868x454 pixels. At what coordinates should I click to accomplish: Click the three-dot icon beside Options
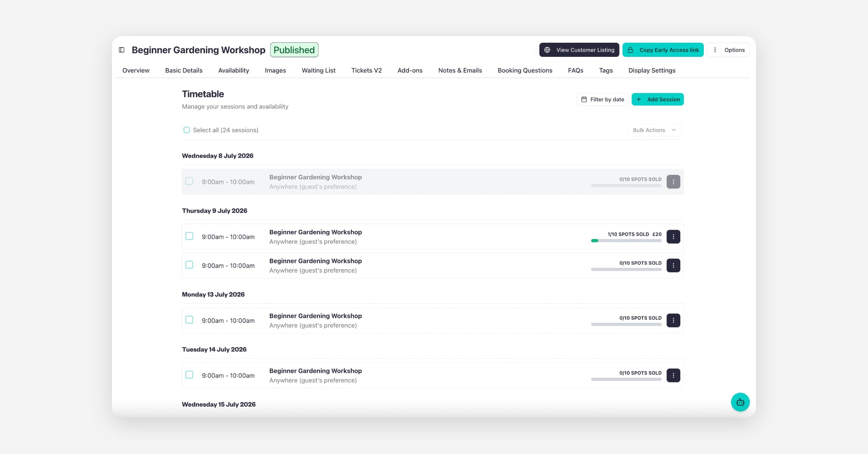715,50
